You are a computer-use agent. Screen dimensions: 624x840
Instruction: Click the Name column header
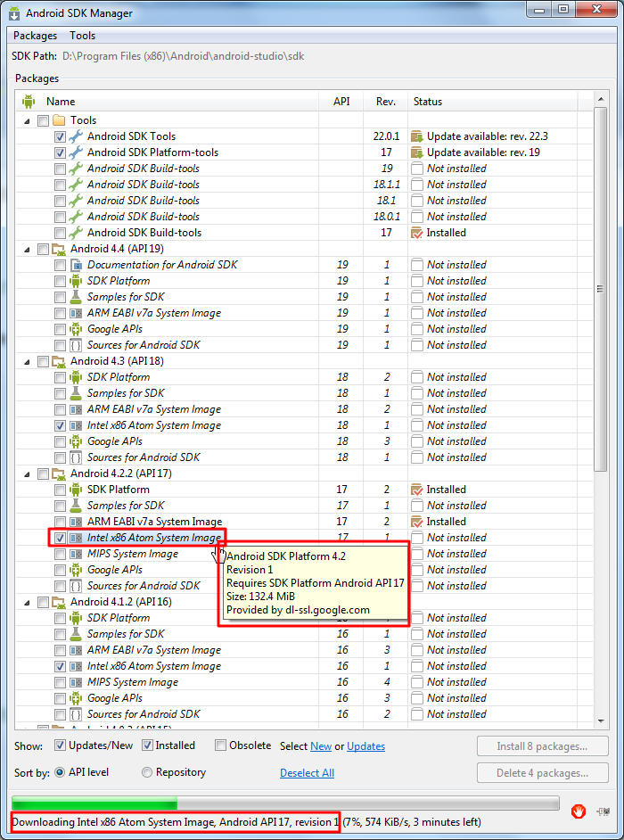point(167,102)
